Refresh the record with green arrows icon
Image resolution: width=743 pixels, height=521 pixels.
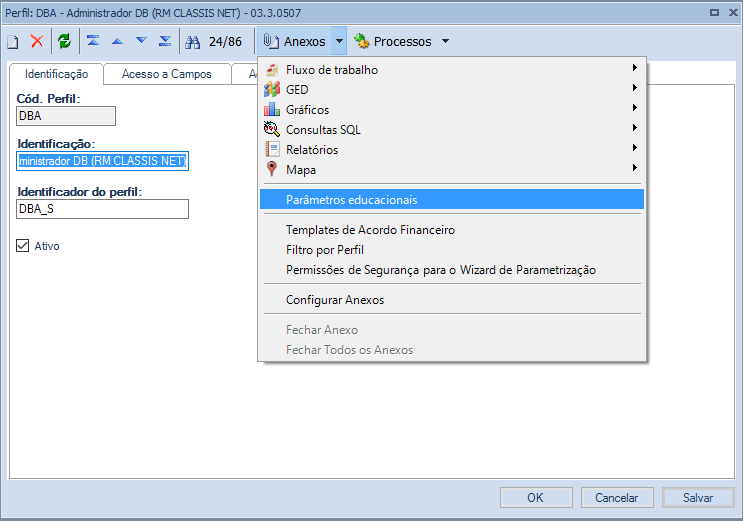click(x=64, y=41)
